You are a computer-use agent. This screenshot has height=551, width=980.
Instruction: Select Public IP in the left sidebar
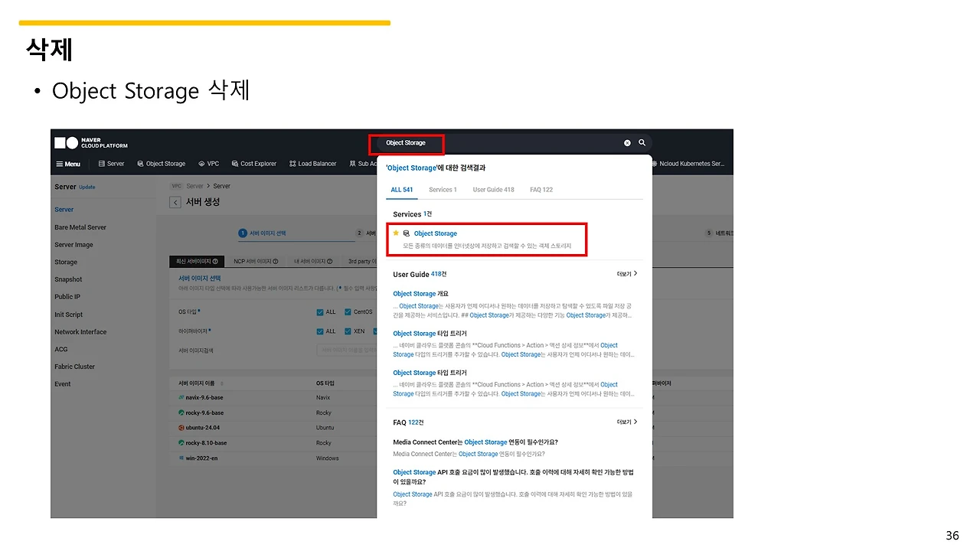pyautogui.click(x=67, y=297)
